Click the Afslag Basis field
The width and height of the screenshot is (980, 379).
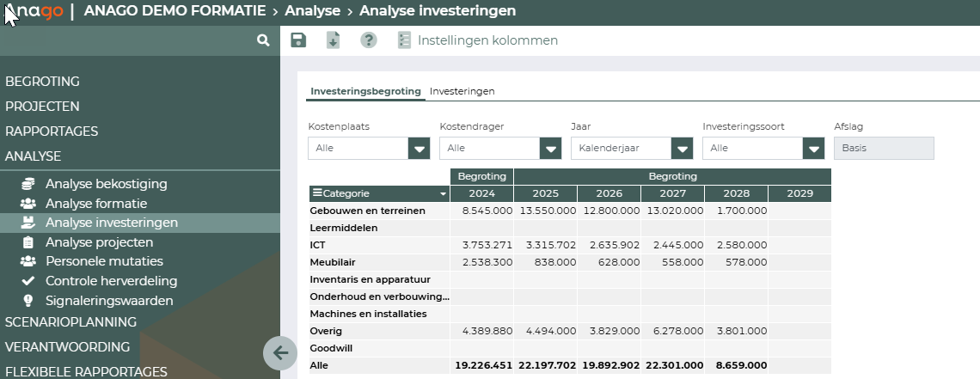tap(883, 149)
